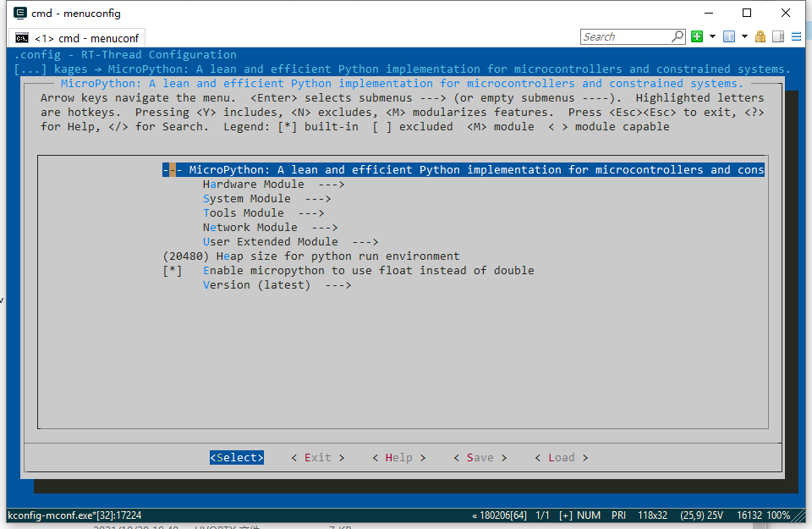Open the Network Module submenu

[x=271, y=228]
